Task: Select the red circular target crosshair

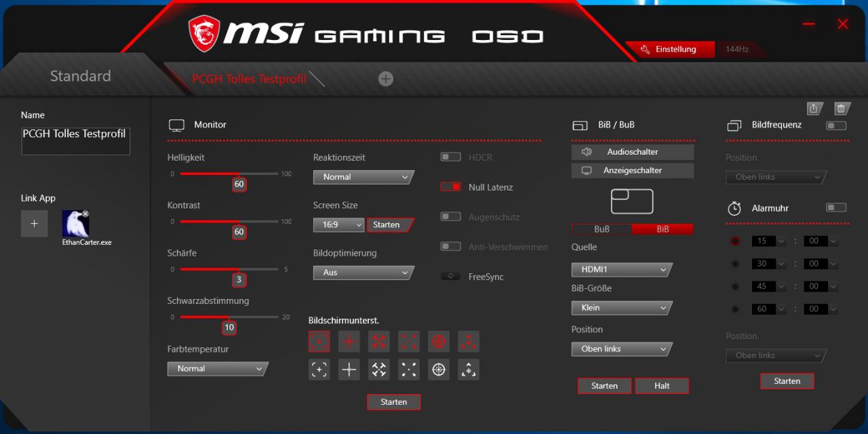Action: click(439, 341)
